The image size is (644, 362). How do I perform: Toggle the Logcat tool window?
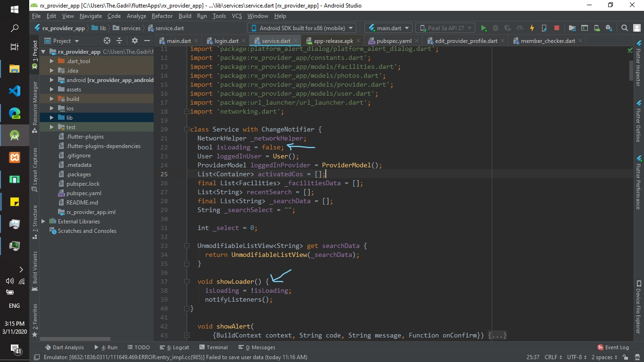point(174,347)
